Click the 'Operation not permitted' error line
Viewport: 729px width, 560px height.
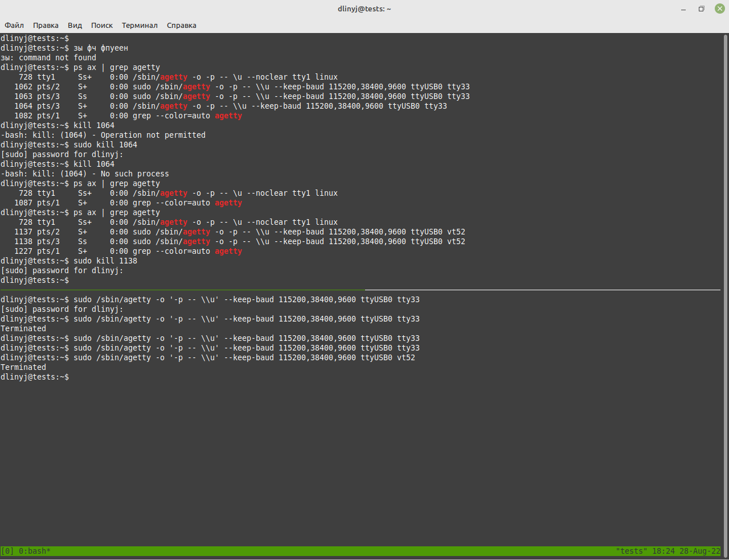(103, 135)
